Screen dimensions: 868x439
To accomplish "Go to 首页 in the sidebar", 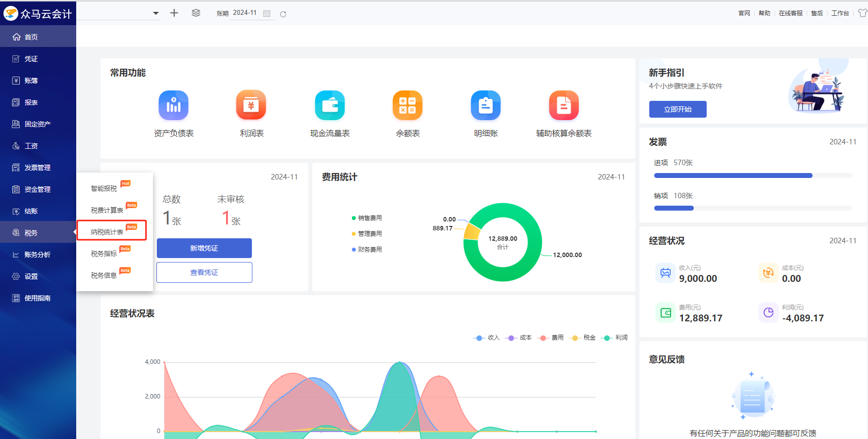I will [38, 37].
